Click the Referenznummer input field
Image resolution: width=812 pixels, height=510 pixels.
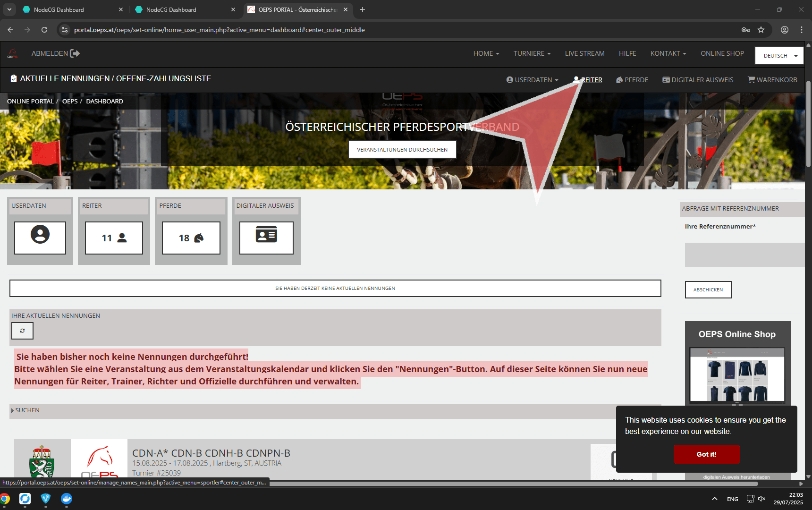[744, 255]
